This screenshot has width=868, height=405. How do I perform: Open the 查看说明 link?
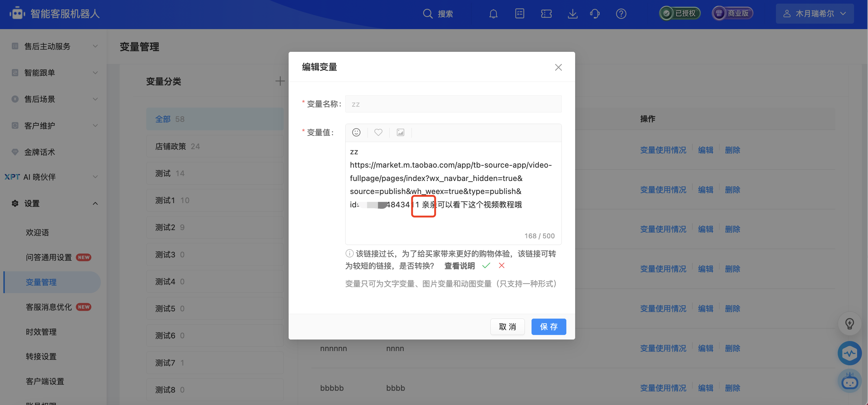[x=459, y=266]
